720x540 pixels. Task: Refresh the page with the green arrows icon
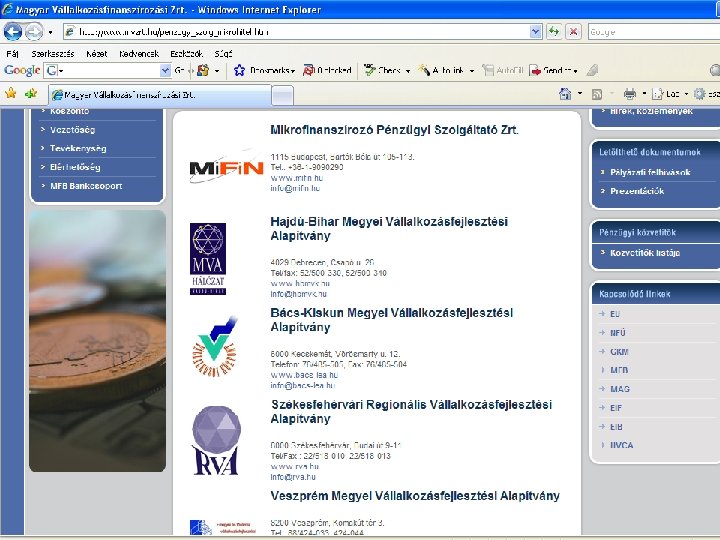554,32
